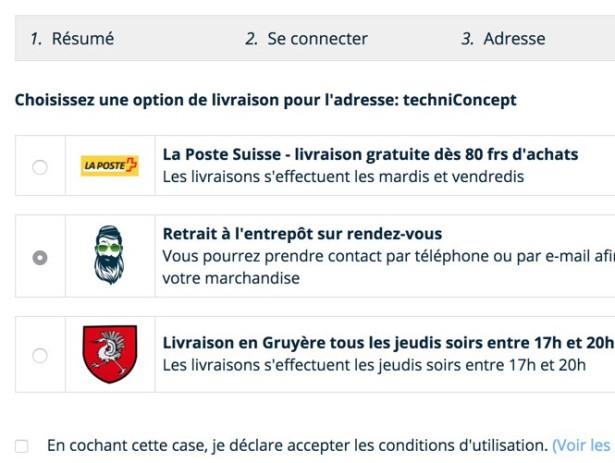Screen dimensions: 615x463
Task: Click the delivery option heading for techniConcept
Action: 265,100
